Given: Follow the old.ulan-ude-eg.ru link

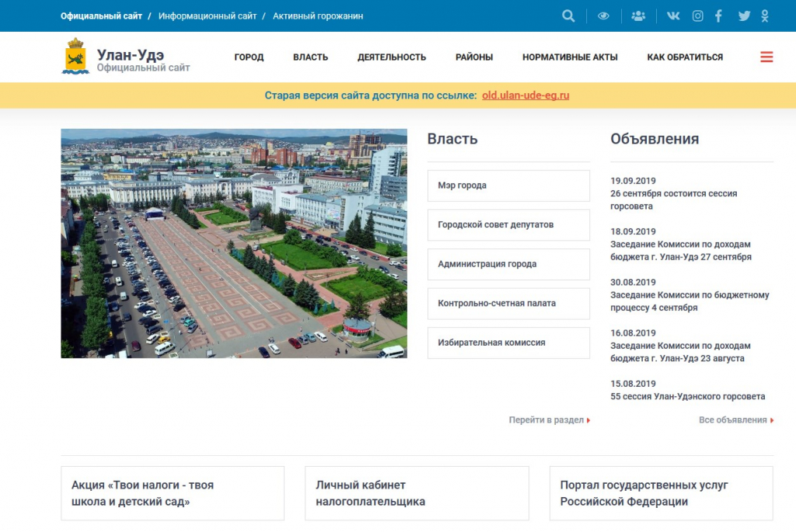Looking at the screenshot, I should pos(525,96).
